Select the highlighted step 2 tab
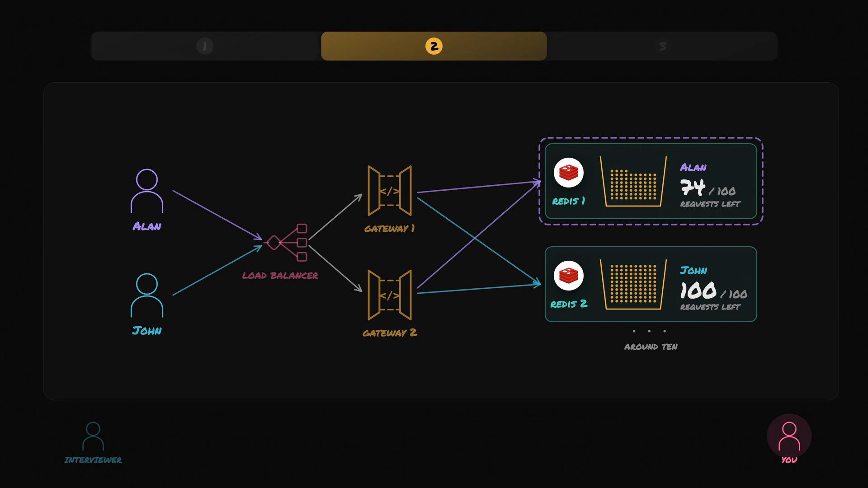 click(x=434, y=46)
